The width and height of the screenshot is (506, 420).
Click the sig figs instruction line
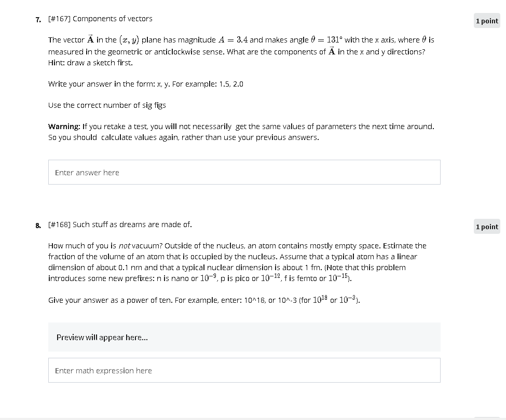pyautogui.click(x=107, y=105)
